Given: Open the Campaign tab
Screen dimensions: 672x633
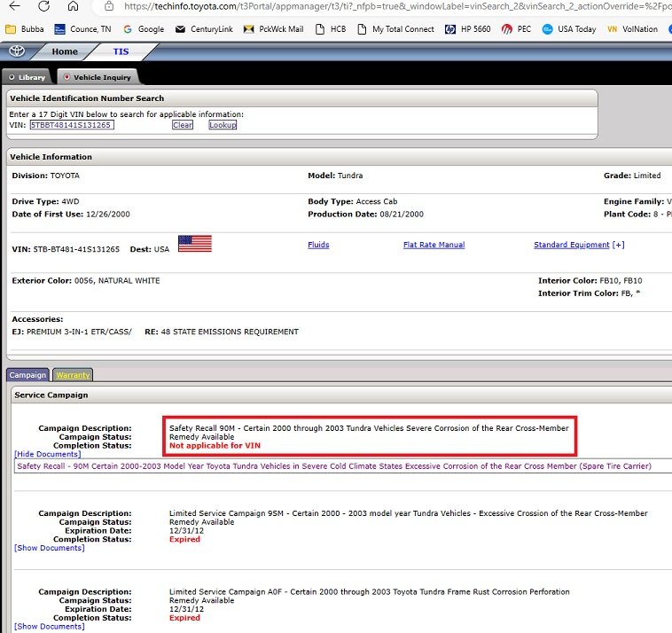Looking at the screenshot, I should pos(27,375).
